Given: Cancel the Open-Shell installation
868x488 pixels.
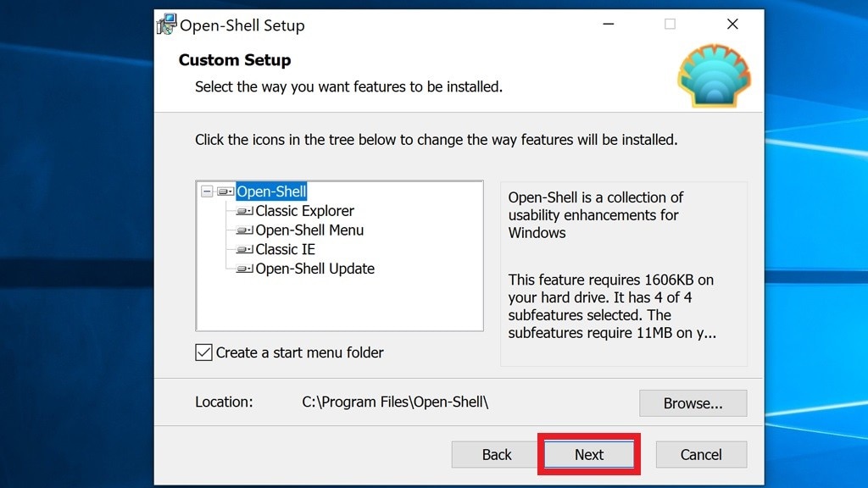Looking at the screenshot, I should click(701, 454).
